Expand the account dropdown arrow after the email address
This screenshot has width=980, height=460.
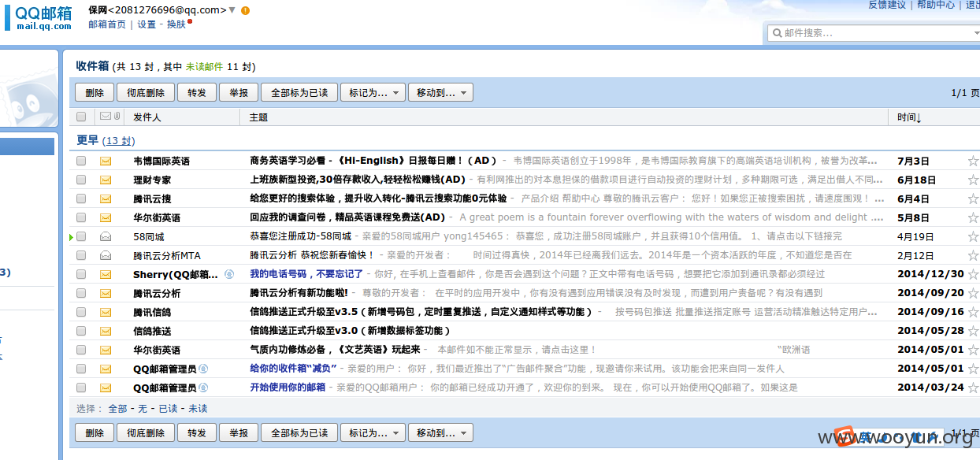[x=232, y=10]
